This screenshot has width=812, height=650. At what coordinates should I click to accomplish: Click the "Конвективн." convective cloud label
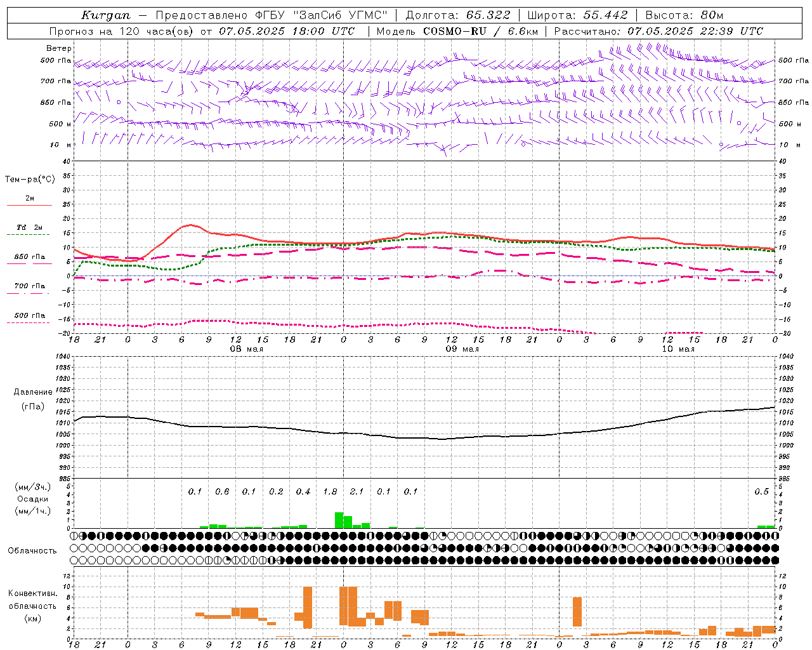(x=32, y=594)
